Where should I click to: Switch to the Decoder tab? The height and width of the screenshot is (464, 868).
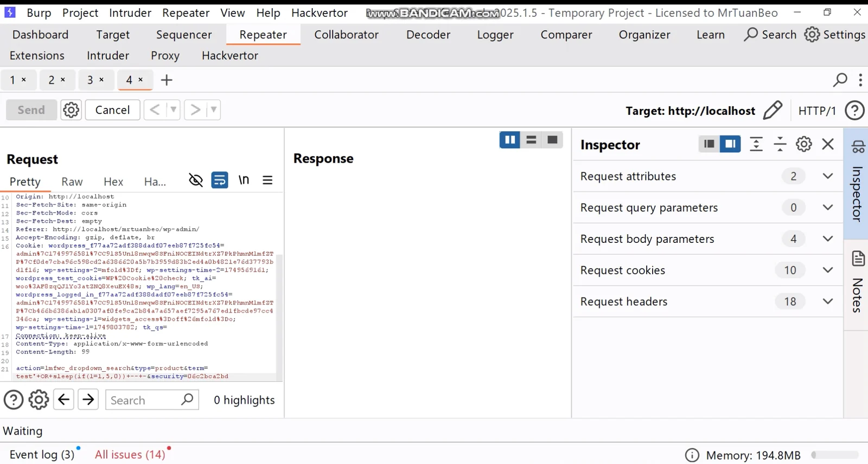click(429, 35)
